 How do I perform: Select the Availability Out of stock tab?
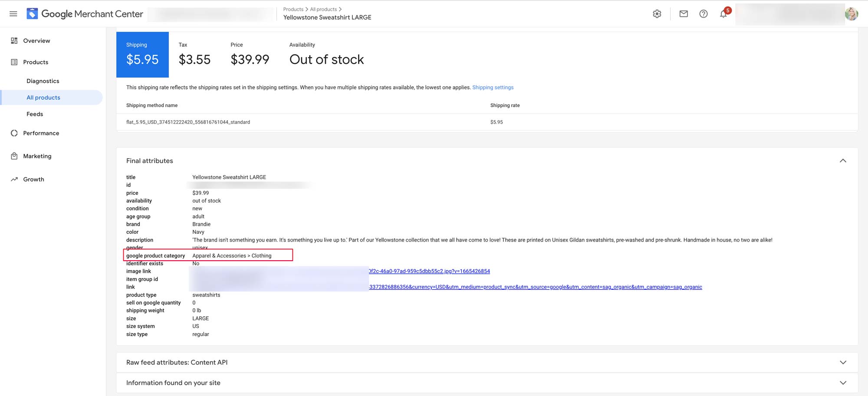pos(326,55)
